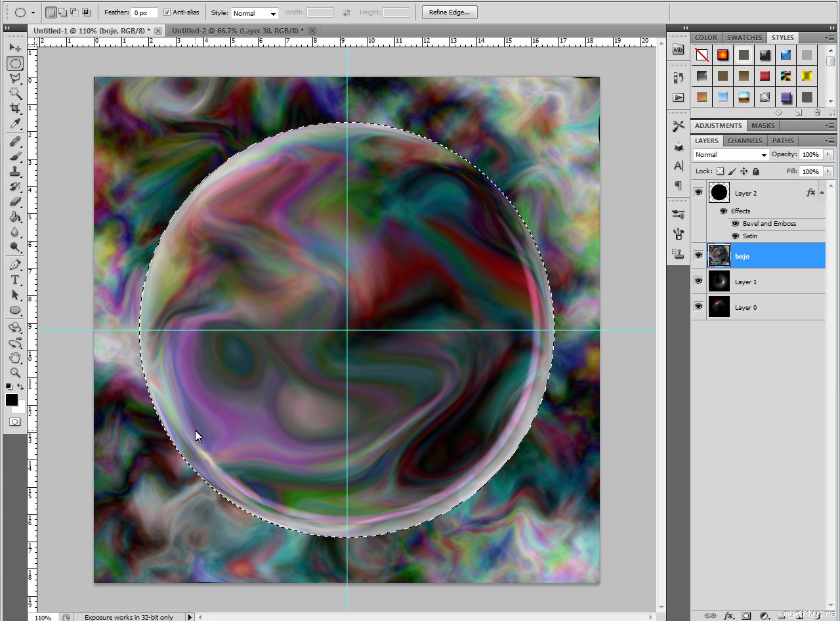Switch to the Swatches tab
This screenshot has height=621, width=840.
point(745,38)
